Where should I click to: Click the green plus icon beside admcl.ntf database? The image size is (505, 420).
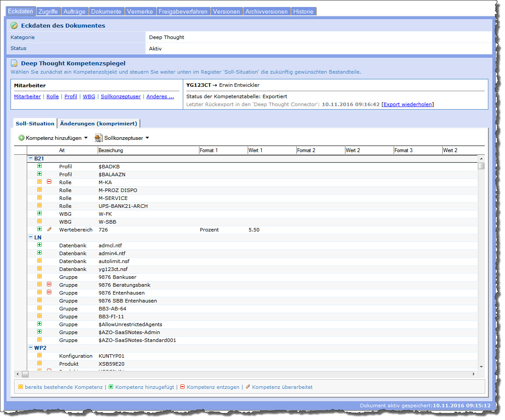[39, 245]
